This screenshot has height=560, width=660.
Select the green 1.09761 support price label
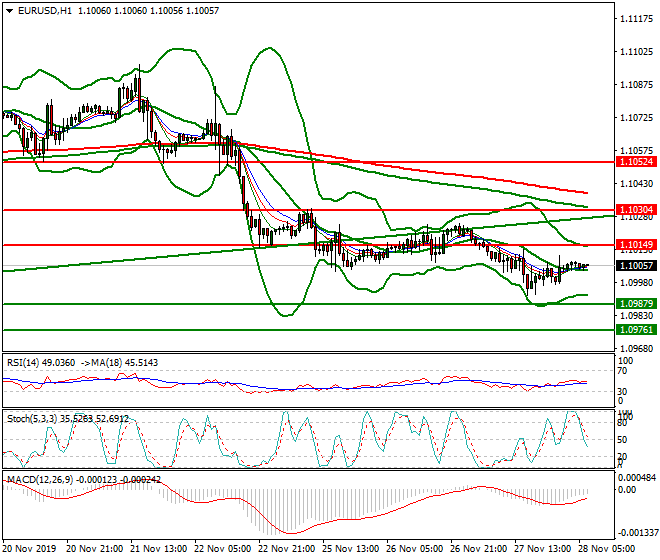pos(636,330)
